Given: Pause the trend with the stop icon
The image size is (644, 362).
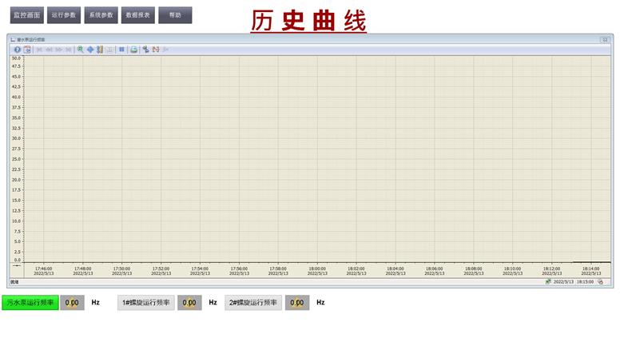Looking at the screenshot, I should 122,50.
